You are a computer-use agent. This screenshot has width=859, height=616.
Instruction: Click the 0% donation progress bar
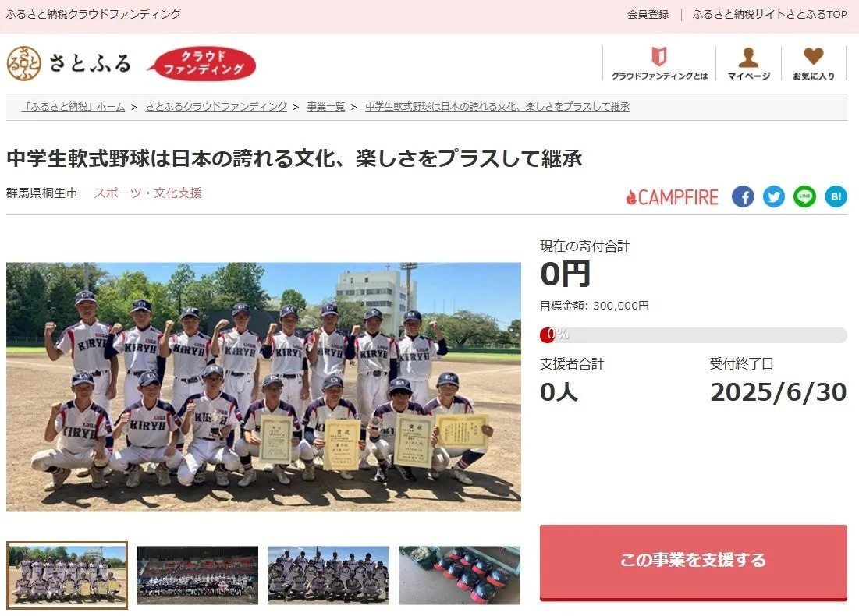[694, 335]
